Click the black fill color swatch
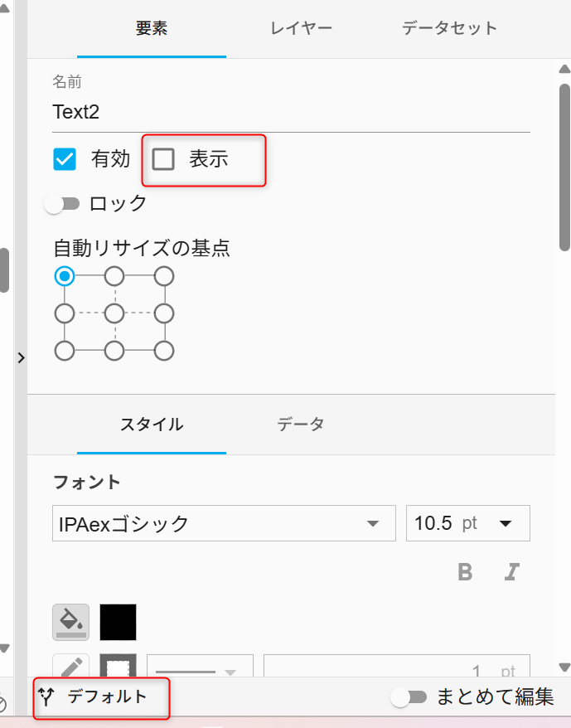The height and width of the screenshot is (728, 571). [x=118, y=622]
